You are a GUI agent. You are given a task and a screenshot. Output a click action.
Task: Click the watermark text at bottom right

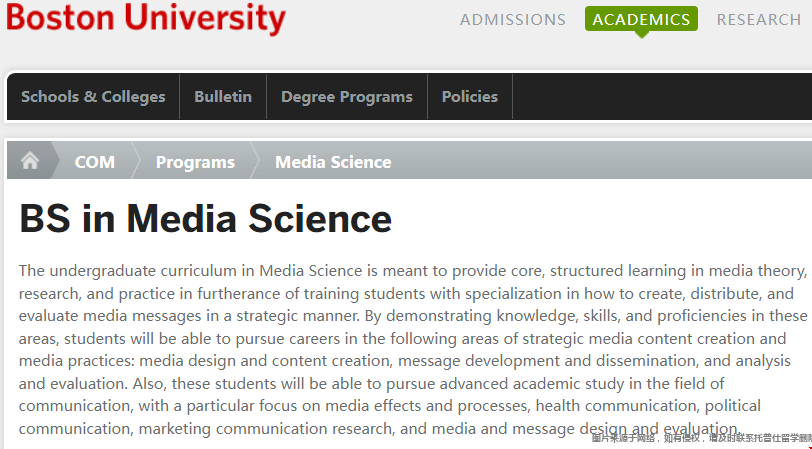(x=700, y=438)
